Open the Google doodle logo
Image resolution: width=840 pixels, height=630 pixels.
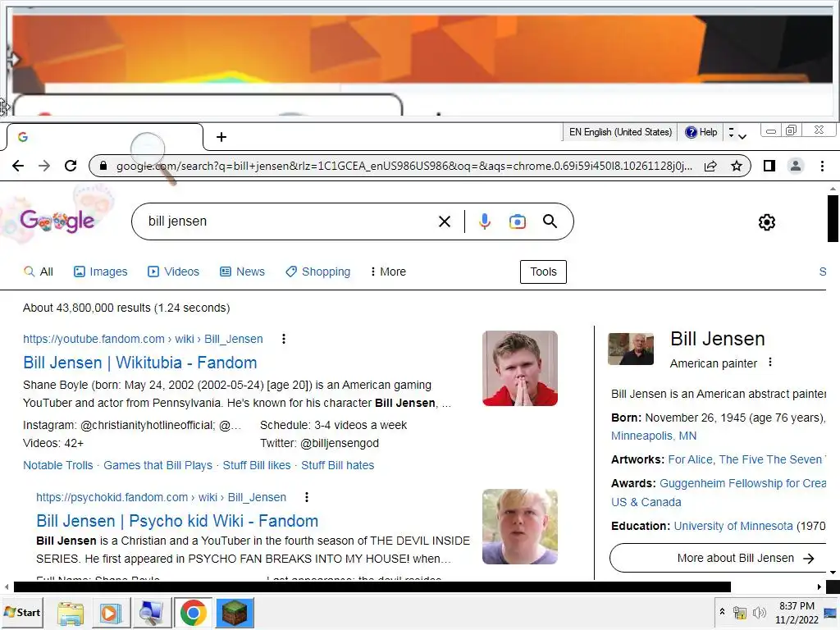[57, 221]
